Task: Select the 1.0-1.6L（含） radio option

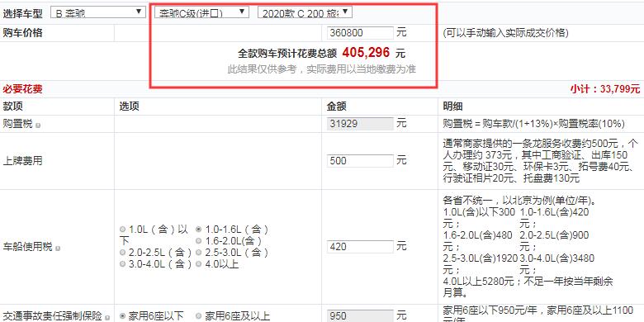Action: tap(199, 230)
